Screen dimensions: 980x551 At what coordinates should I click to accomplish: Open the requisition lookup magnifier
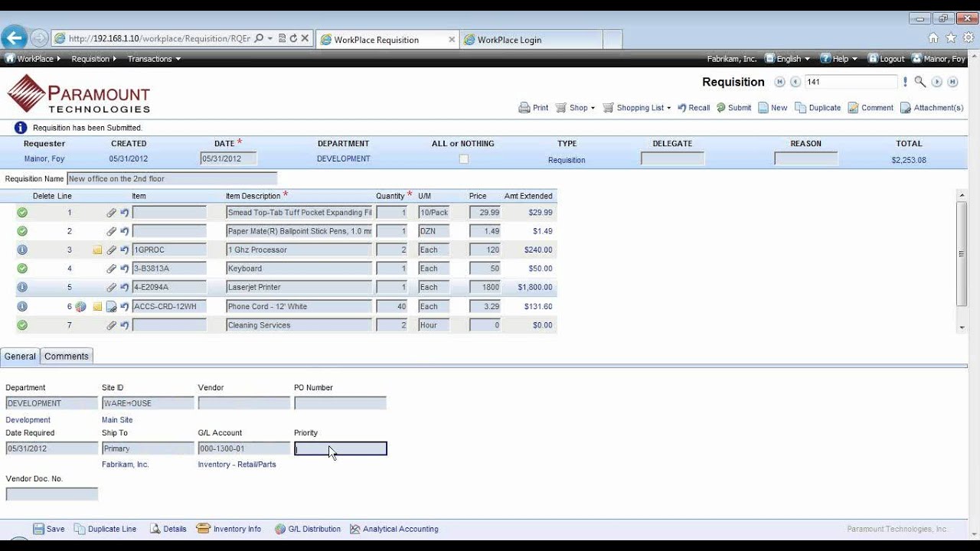(920, 82)
